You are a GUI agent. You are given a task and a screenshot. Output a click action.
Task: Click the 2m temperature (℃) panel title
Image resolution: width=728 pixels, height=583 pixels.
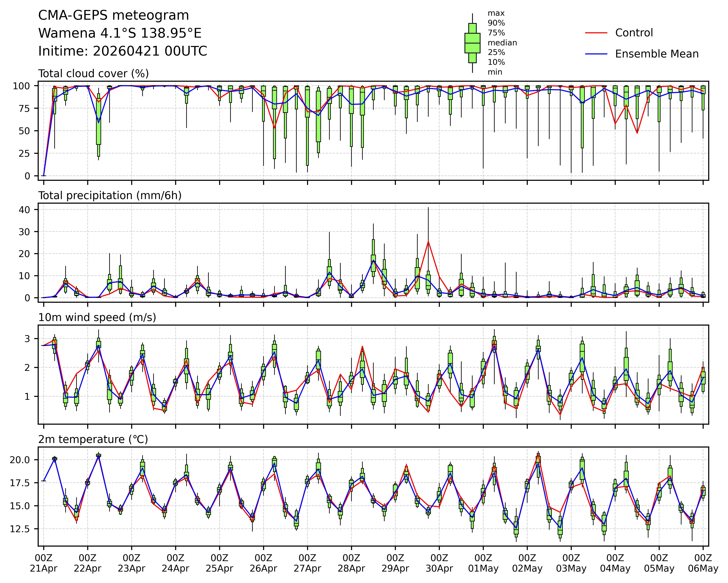93,439
